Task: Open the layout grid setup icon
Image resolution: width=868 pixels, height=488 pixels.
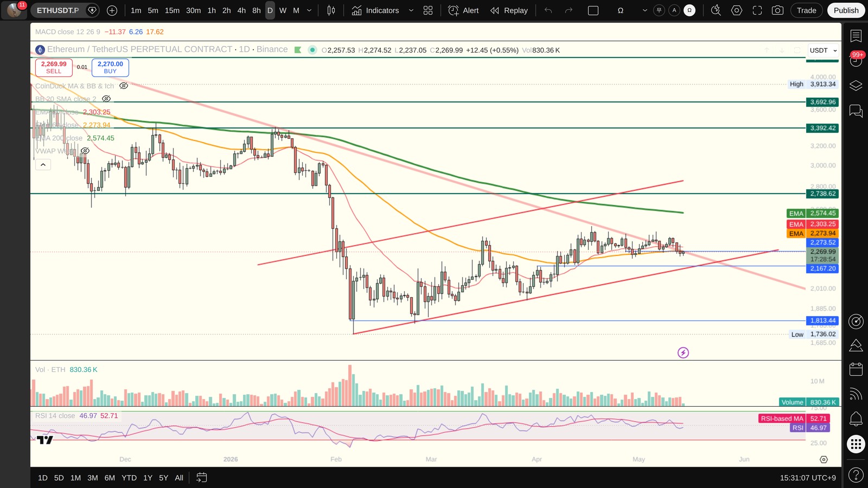Action: [428, 10]
